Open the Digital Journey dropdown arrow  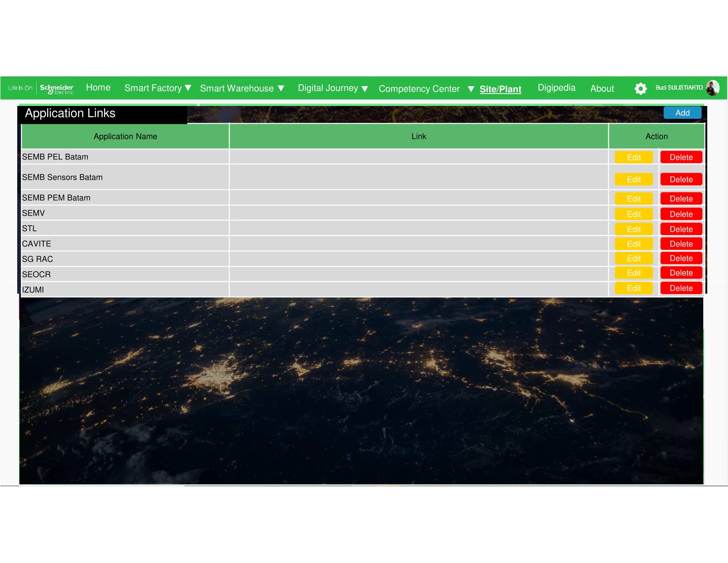[365, 89]
